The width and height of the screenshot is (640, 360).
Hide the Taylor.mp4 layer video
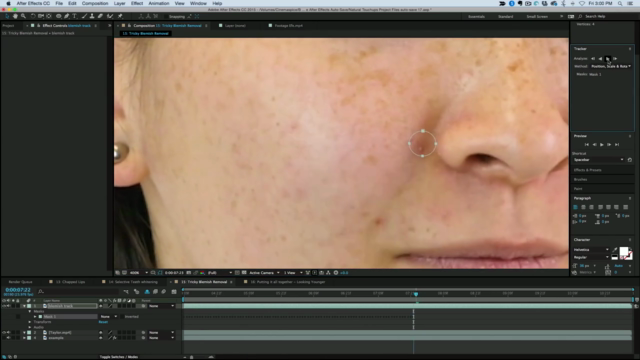tap(4, 333)
